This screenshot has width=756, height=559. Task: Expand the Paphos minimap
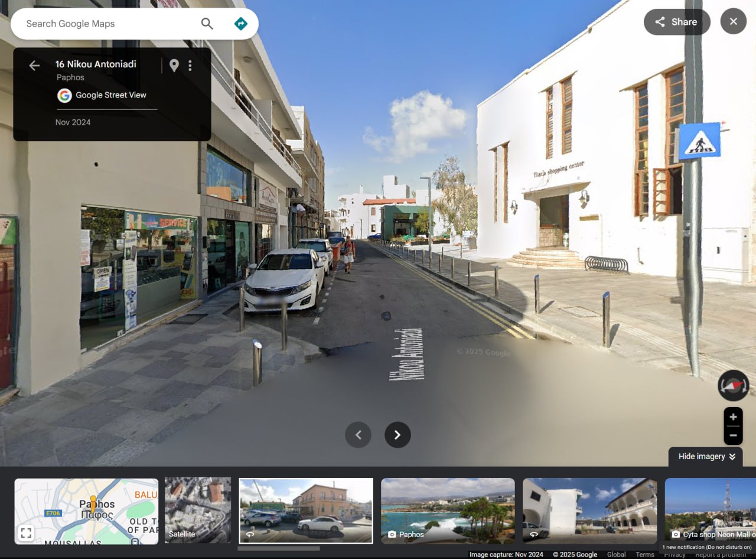point(26,533)
